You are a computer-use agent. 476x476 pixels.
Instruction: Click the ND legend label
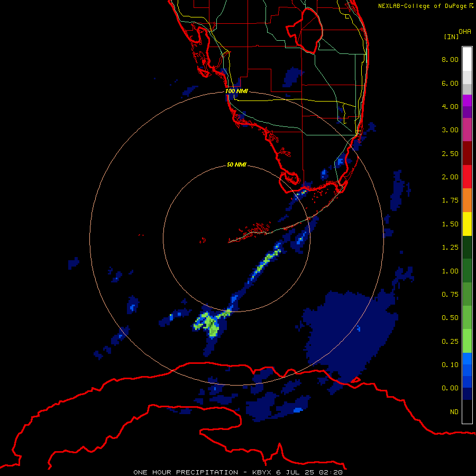(454, 412)
